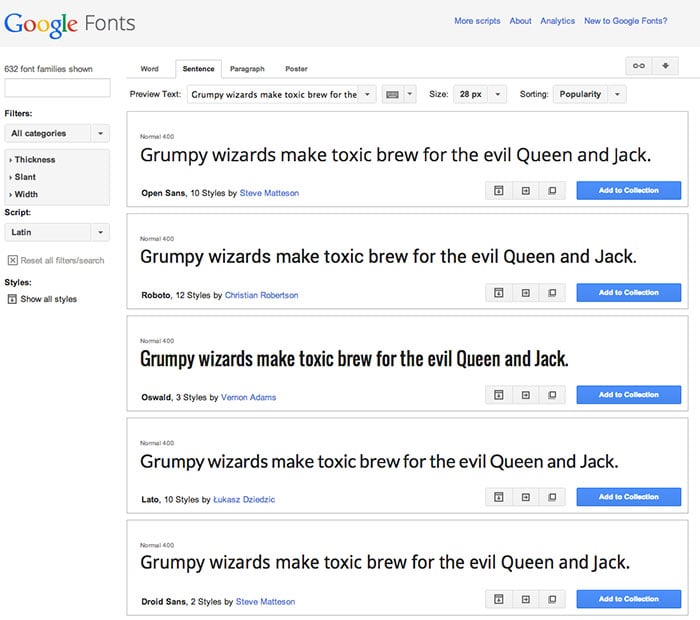
Task: Click the Preview Text input box
Action: [273, 95]
